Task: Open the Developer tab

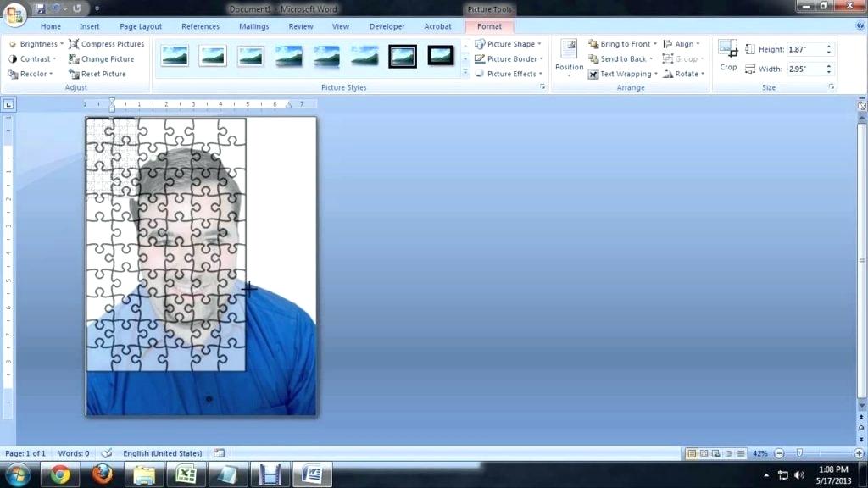Action: click(387, 26)
